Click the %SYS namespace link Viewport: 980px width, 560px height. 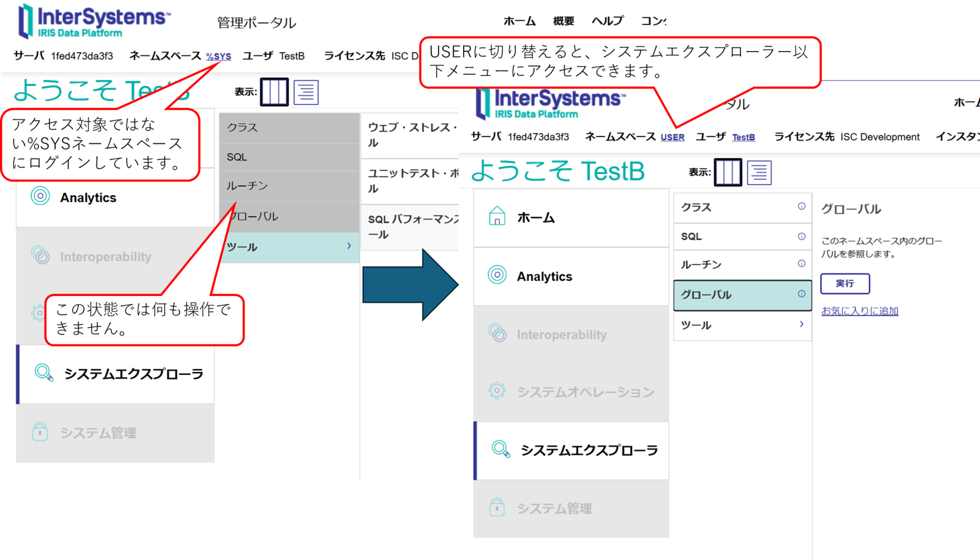pos(219,56)
